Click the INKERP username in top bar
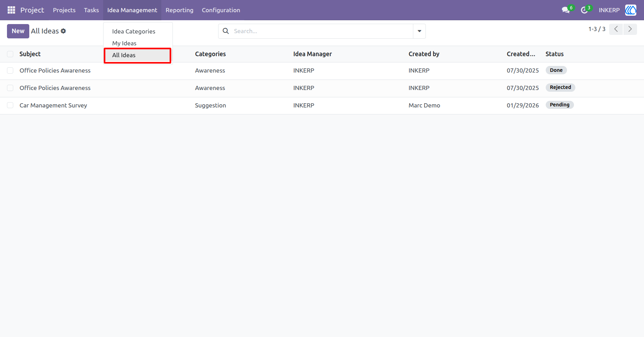 [x=609, y=10]
